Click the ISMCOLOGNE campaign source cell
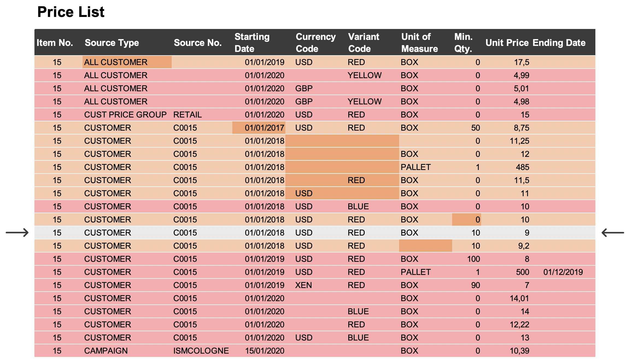This screenshot has height=364, width=632. 201,351
